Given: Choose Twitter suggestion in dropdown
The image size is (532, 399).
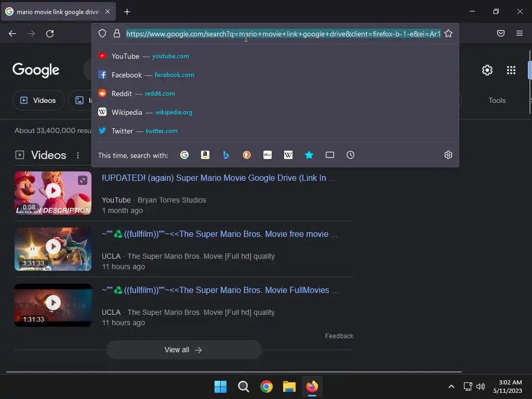Looking at the screenshot, I should click(275, 130).
